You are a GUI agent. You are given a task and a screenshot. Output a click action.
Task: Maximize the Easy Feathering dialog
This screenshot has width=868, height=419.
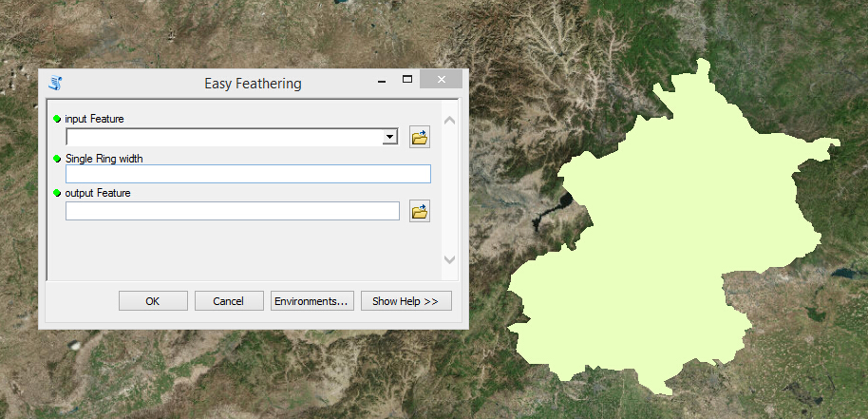pyautogui.click(x=407, y=79)
